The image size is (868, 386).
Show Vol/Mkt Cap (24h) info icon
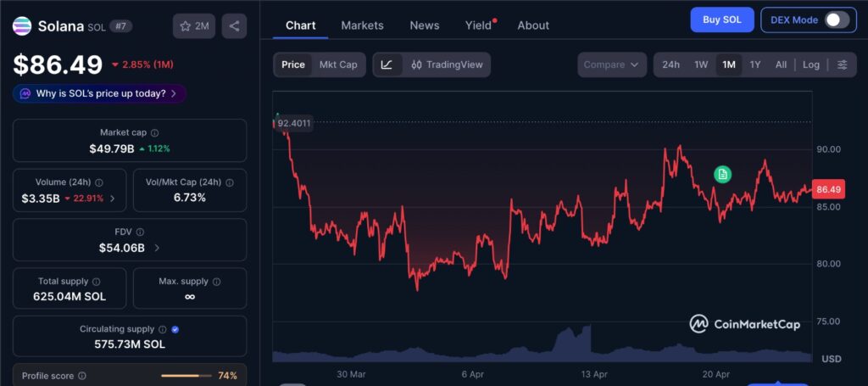(230, 182)
